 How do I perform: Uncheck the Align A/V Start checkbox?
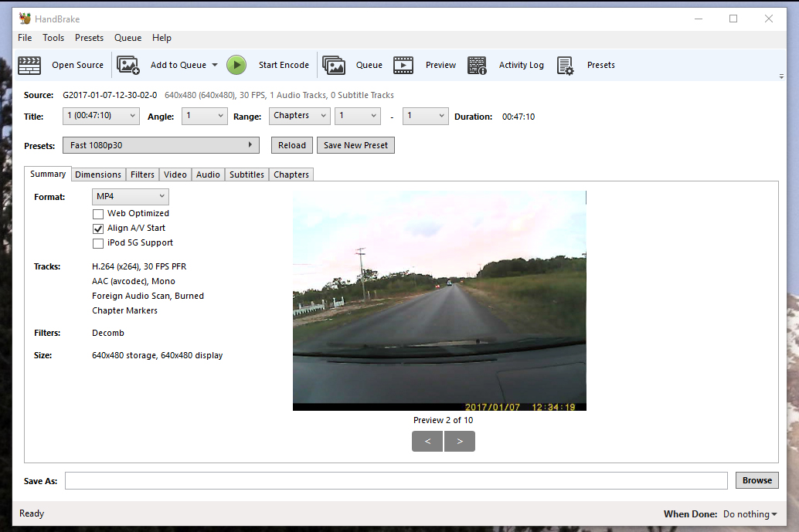[x=98, y=229]
